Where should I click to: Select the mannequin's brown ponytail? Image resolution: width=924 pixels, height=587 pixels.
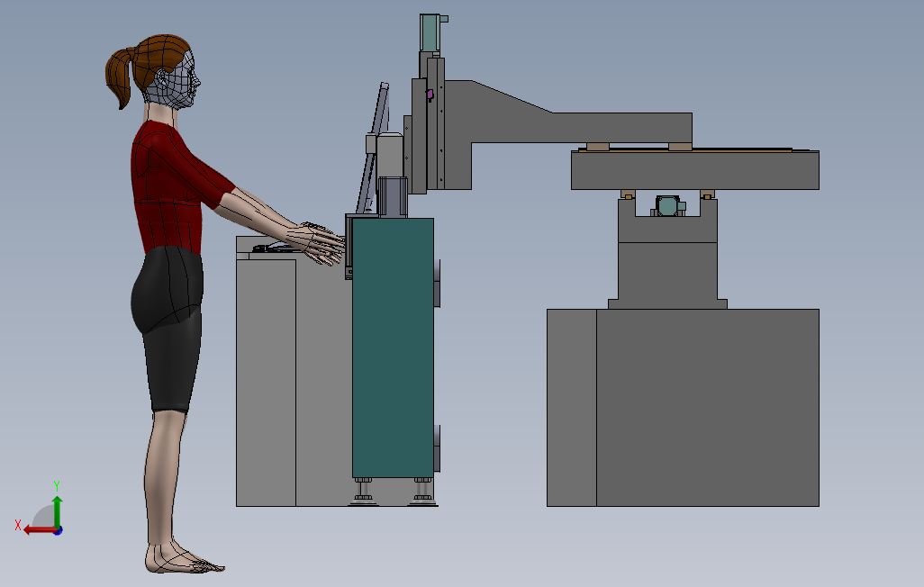(x=120, y=78)
